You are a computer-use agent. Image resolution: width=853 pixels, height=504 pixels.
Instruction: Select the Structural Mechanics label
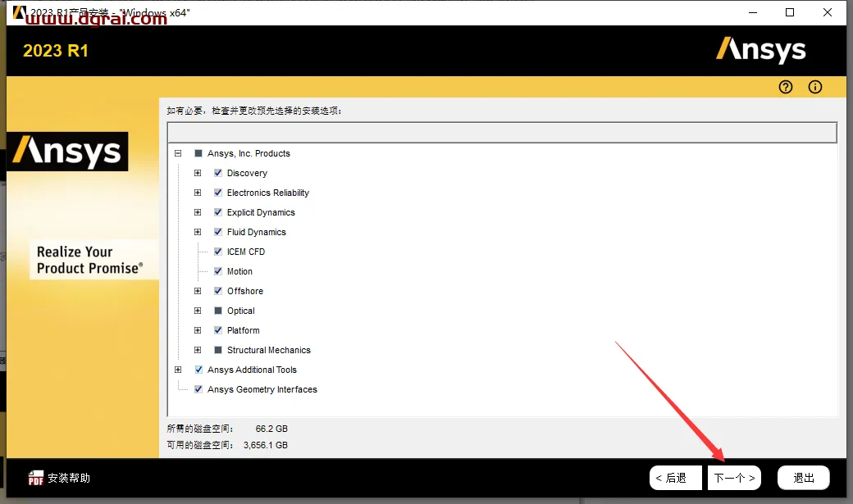(x=269, y=350)
